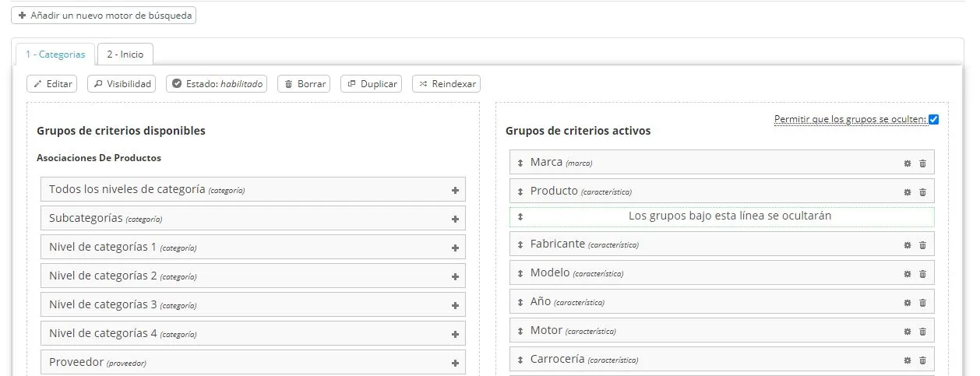Add 'Todos los niveles de categoría' with plus icon
Image resolution: width=980 pixels, height=376 pixels.
[x=455, y=190]
